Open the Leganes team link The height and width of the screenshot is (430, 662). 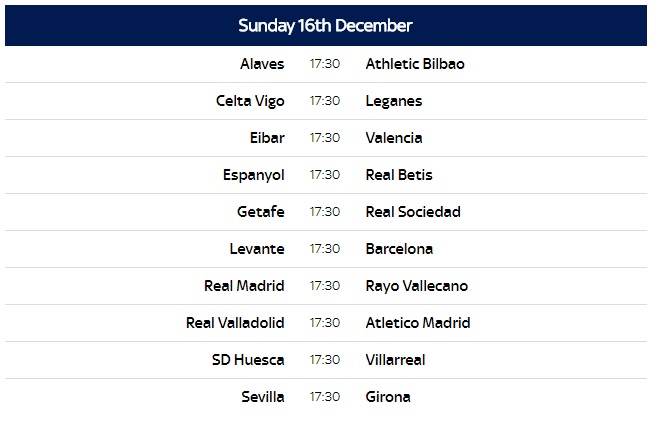click(394, 101)
